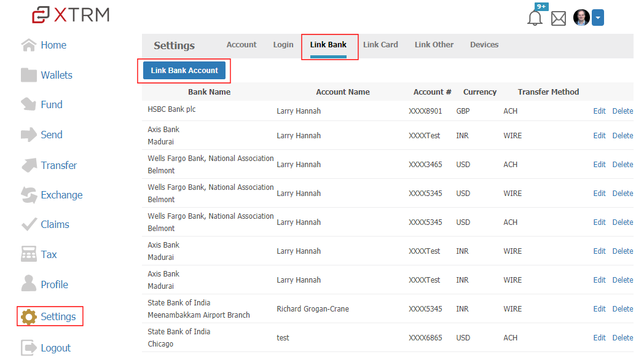
Task: Open Wallets from the sidebar
Action: click(57, 75)
